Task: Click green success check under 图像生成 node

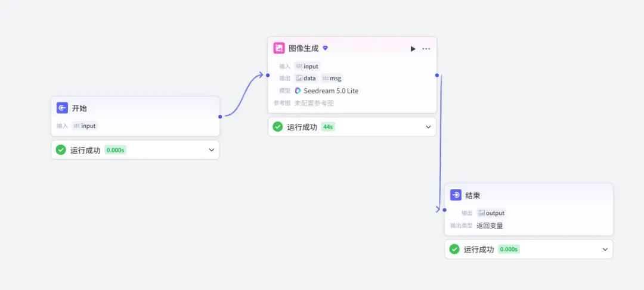Action: coord(278,127)
